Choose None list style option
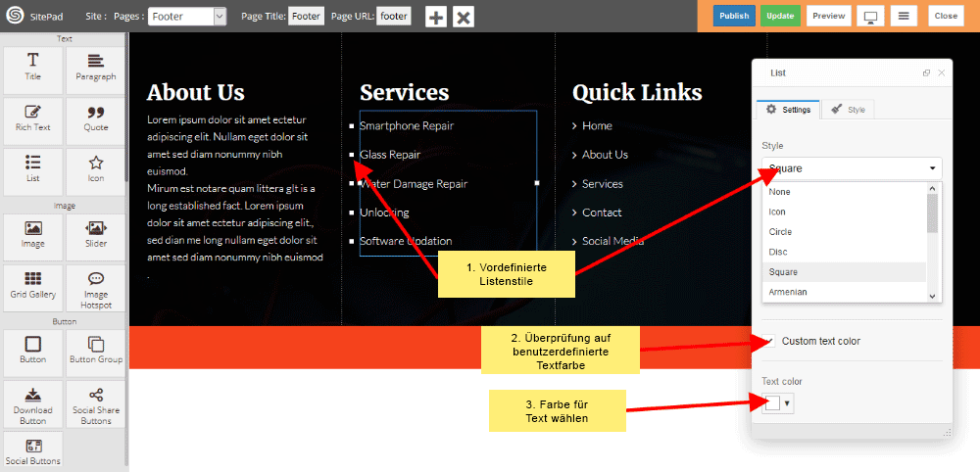Viewport: 980px width, 472px height. pos(844,192)
